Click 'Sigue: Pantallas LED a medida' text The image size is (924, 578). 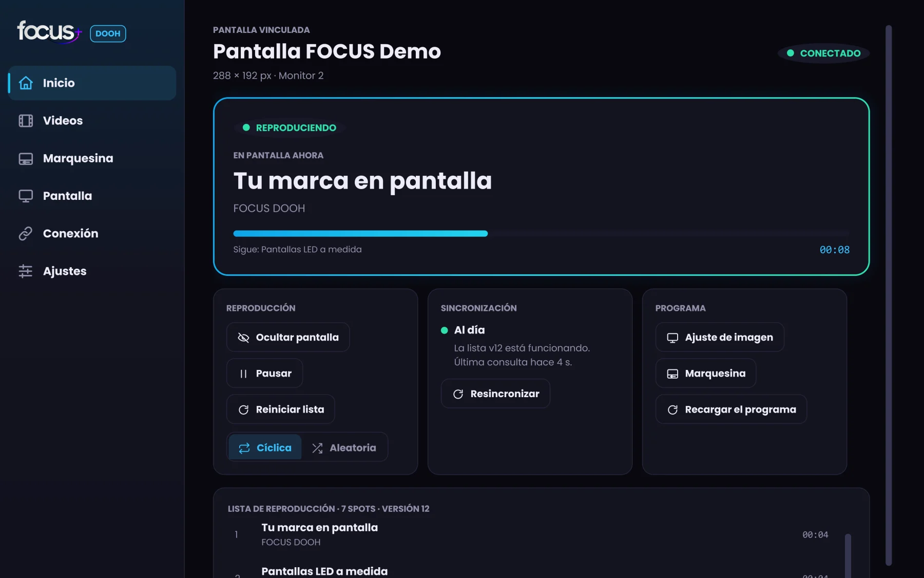pos(297,249)
